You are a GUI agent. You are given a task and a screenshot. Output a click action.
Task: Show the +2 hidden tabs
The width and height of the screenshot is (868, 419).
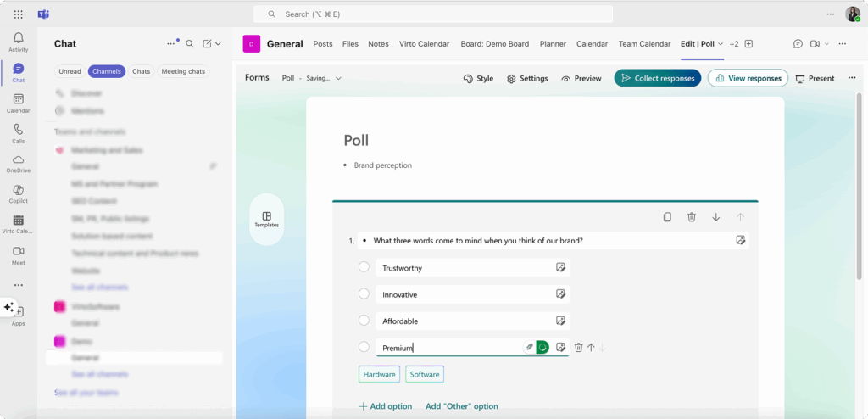(734, 44)
